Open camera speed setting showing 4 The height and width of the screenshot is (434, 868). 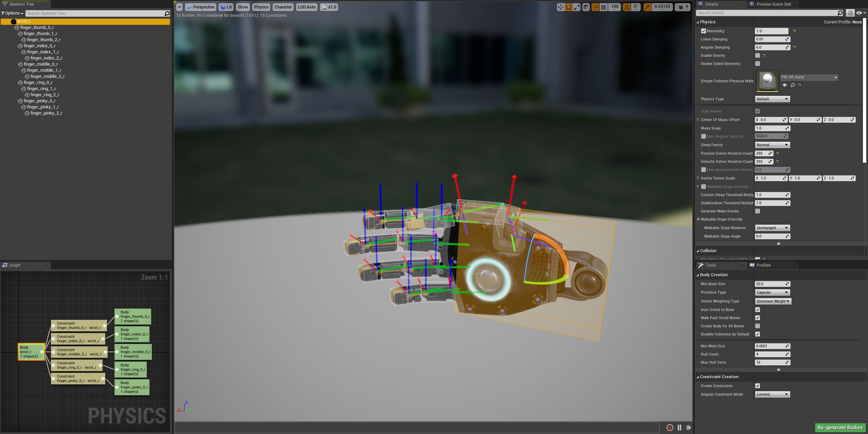[x=682, y=7]
